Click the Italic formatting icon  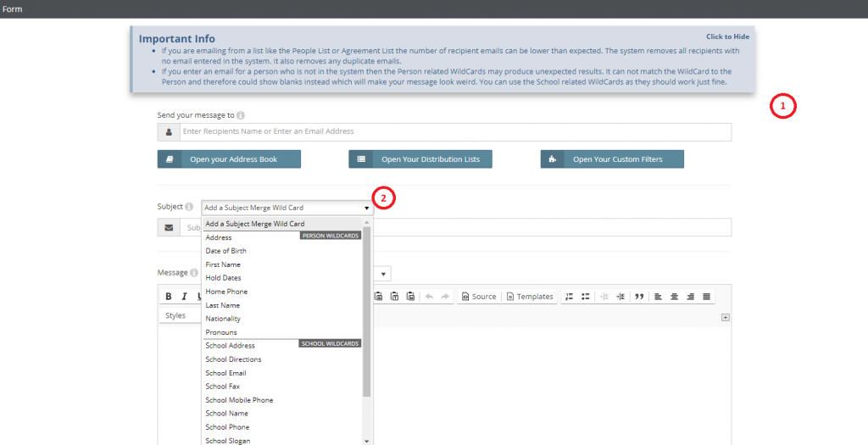coord(183,297)
